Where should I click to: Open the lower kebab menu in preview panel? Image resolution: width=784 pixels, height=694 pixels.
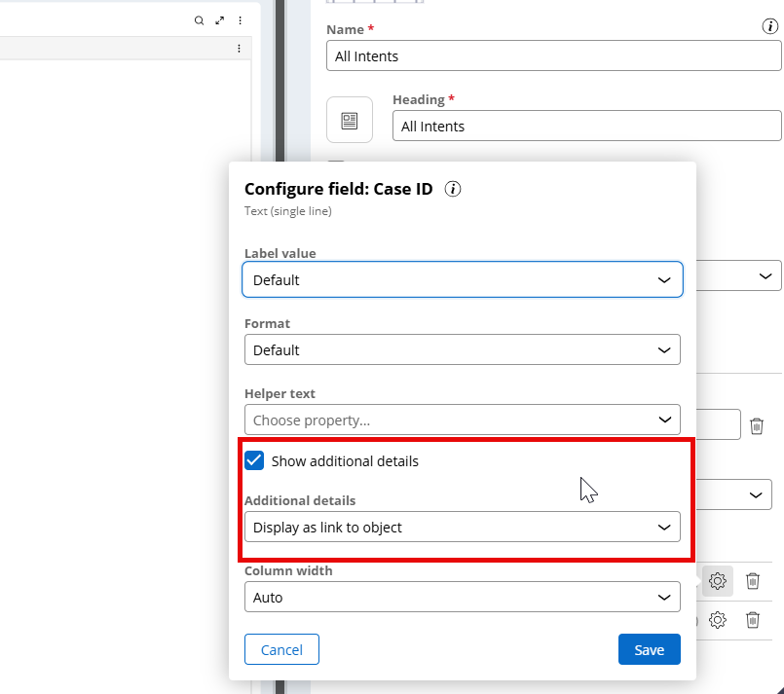tap(240, 49)
